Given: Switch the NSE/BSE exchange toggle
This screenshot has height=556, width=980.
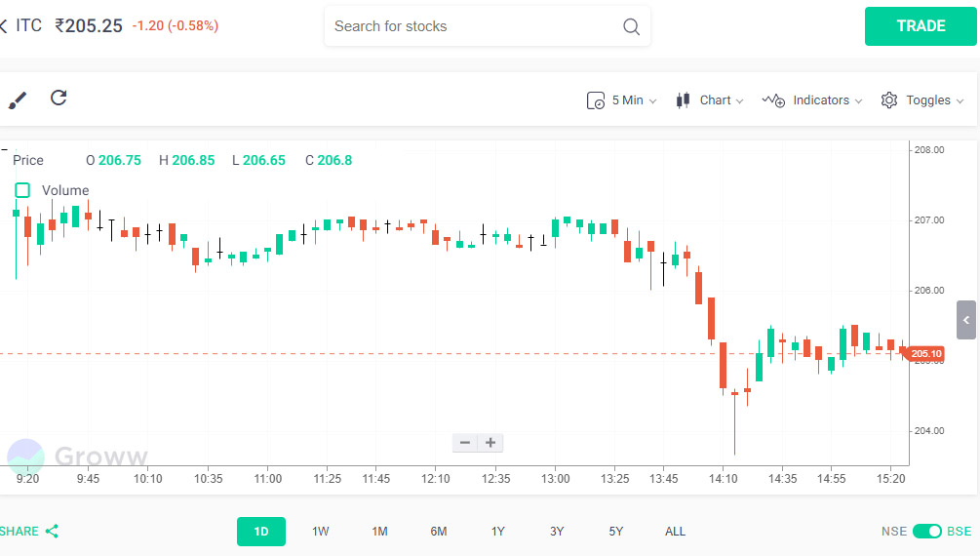Looking at the screenshot, I should click(927, 531).
